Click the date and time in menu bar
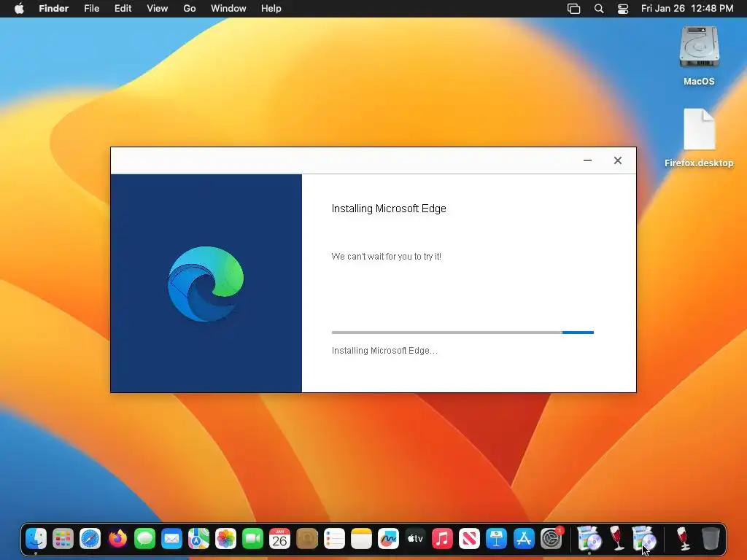The height and width of the screenshot is (560, 747). click(x=687, y=9)
